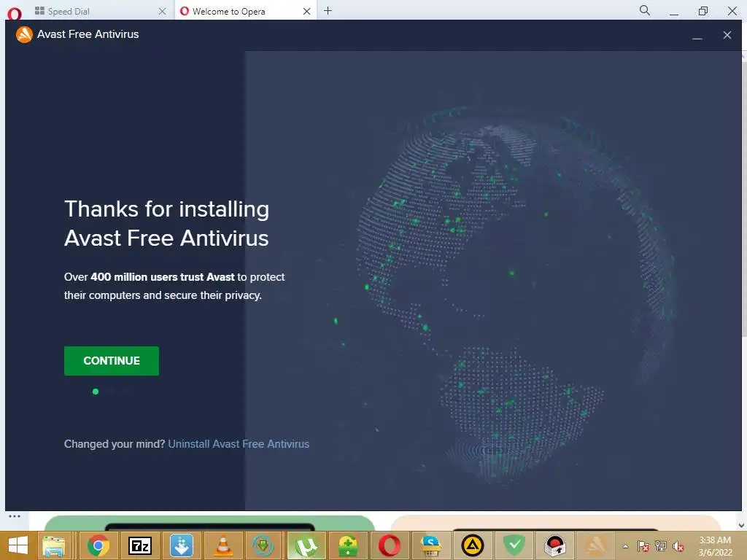Open the Action Center flag tray icon
The width and height of the screenshot is (747, 560).
pos(643,546)
